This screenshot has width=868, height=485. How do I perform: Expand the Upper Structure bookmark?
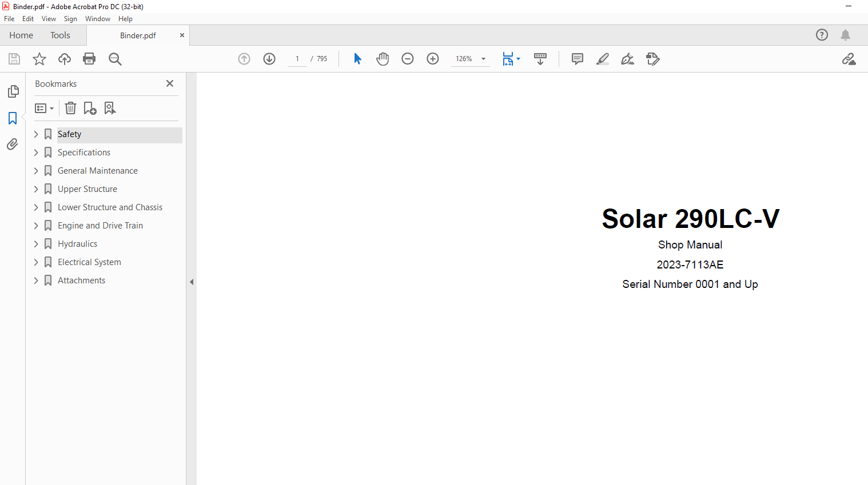(x=36, y=189)
